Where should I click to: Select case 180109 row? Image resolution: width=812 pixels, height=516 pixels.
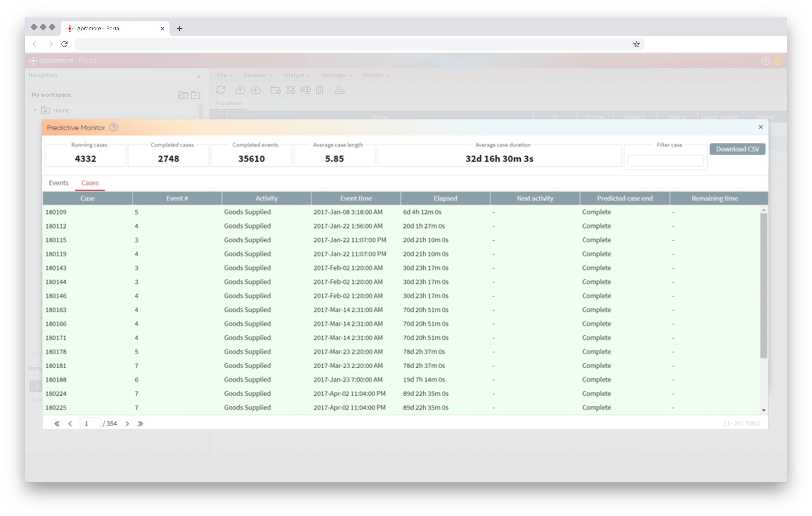[x=401, y=212]
